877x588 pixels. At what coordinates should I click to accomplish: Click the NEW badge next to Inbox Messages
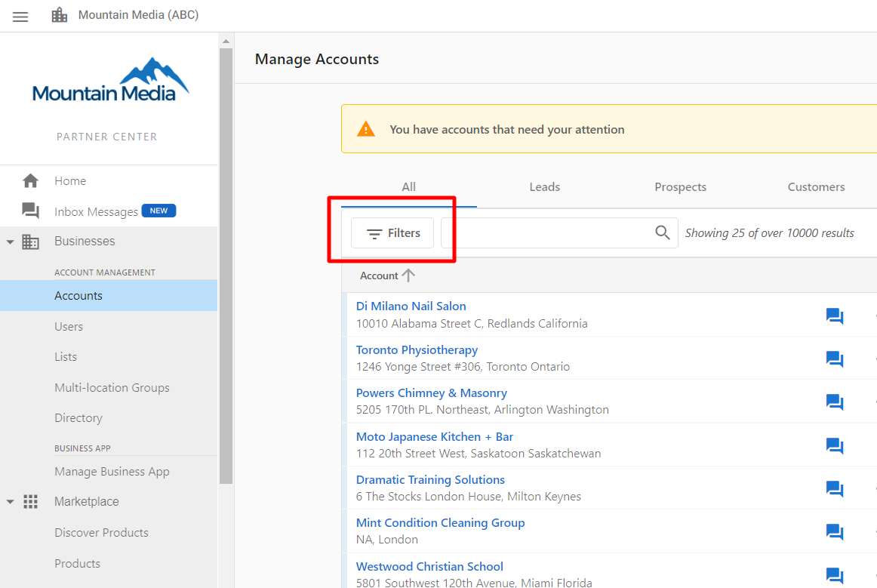coord(158,211)
